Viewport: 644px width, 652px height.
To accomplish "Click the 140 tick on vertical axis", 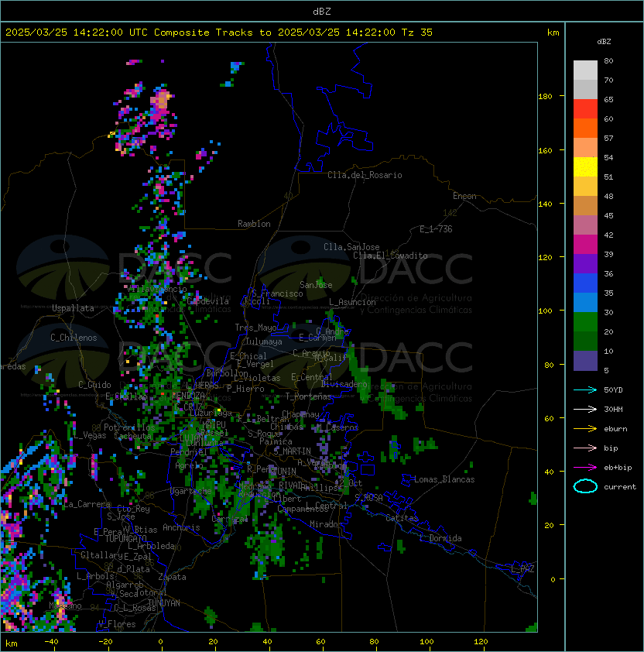I will click(x=545, y=204).
